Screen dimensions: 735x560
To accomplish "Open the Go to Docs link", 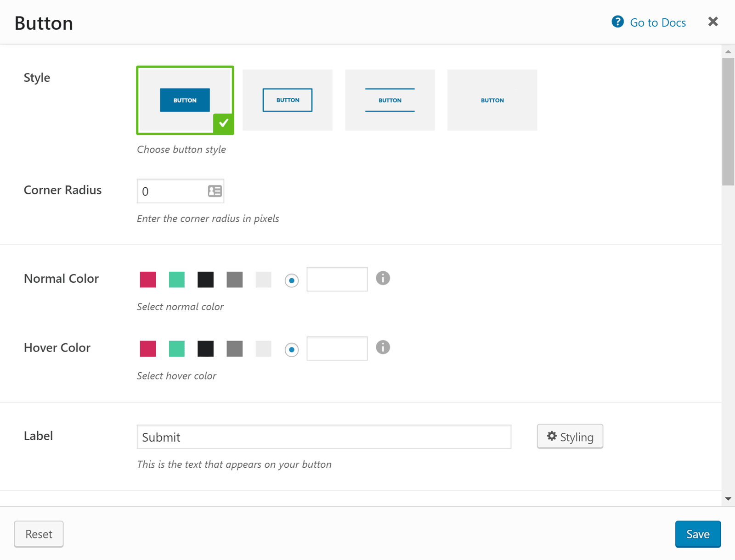I will click(x=657, y=22).
